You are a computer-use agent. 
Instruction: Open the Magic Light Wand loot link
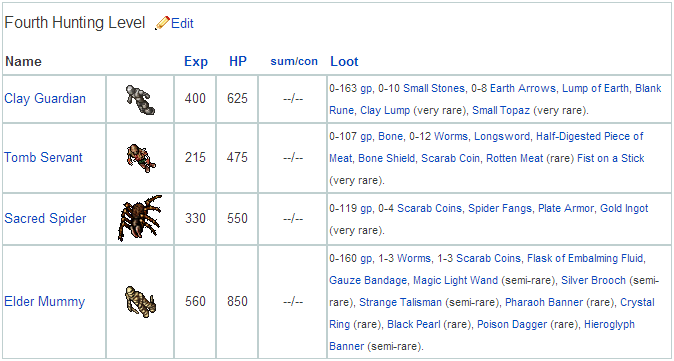456,281
